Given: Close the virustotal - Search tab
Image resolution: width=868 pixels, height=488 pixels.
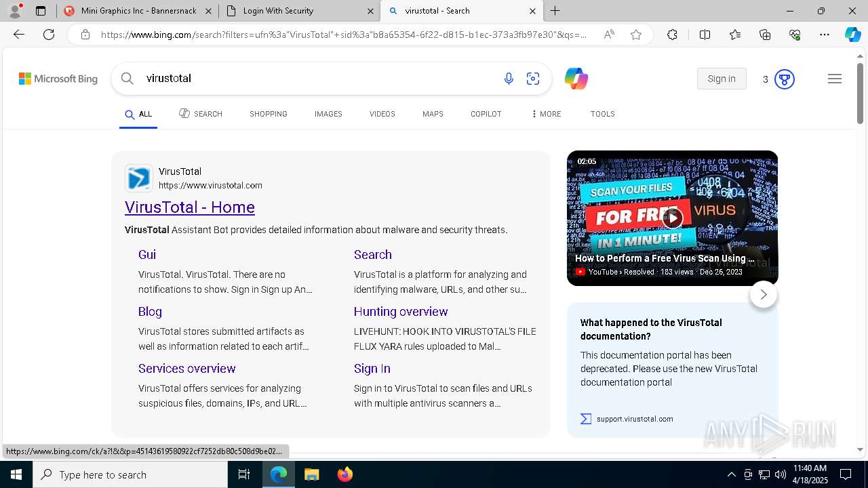Looking at the screenshot, I should tap(532, 11).
